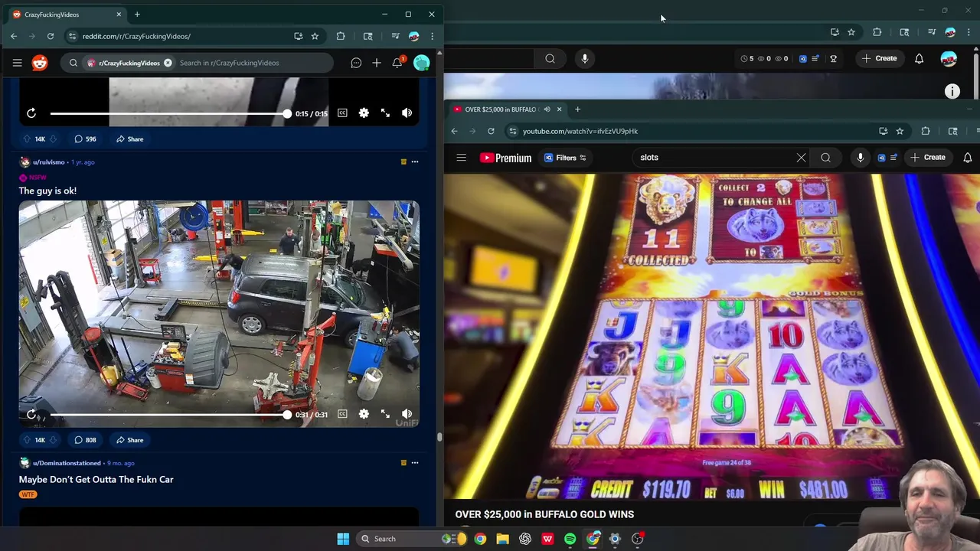Open settings gear on the 0:31 video
Viewport: 980px width, 551px height.
(x=364, y=414)
